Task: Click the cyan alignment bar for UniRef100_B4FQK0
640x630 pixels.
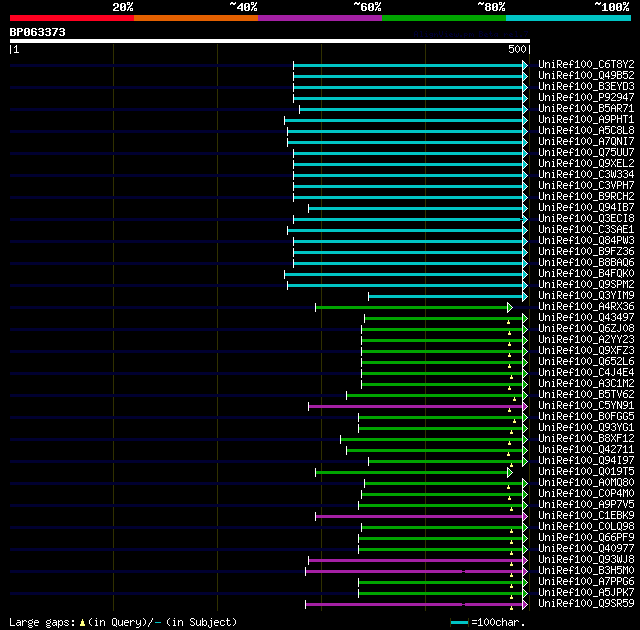Action: pos(406,275)
